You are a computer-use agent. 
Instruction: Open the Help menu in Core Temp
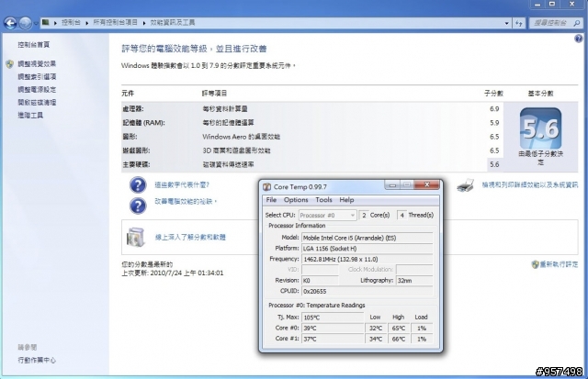pyautogui.click(x=346, y=200)
